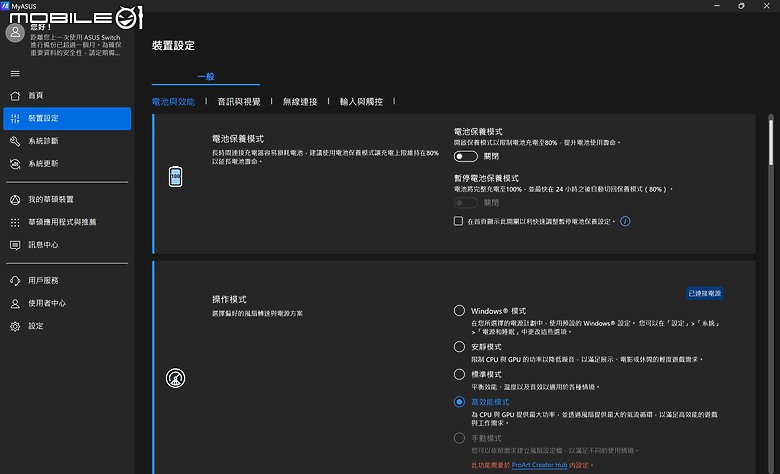Click the info icon beside checkbox text
The height and width of the screenshot is (474, 780).
tap(625, 221)
